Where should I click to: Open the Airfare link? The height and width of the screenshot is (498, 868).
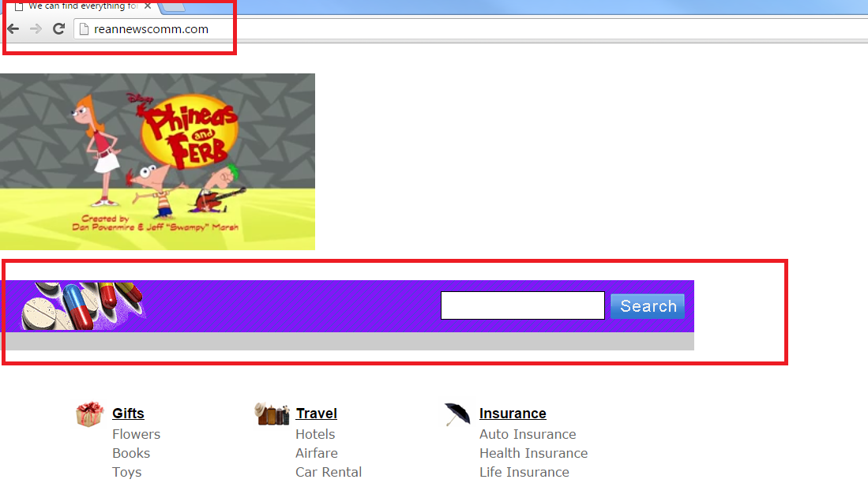tap(316, 453)
